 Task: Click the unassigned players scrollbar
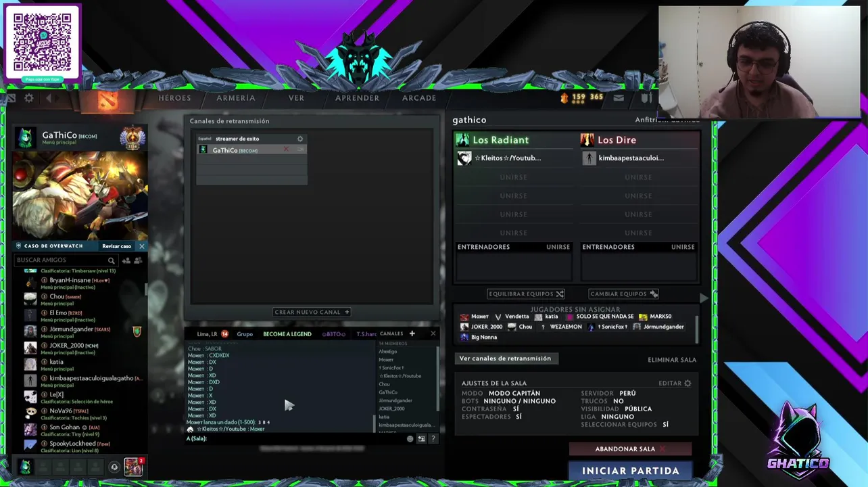click(697, 329)
